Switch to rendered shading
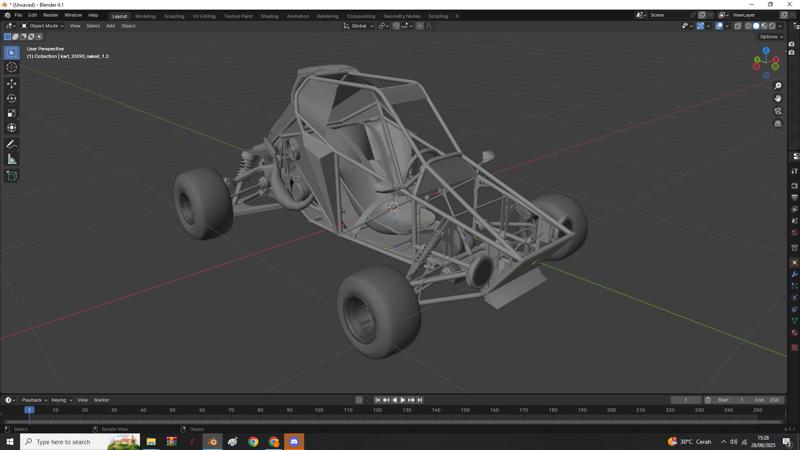Image resolution: width=800 pixels, height=450 pixels. (772, 26)
